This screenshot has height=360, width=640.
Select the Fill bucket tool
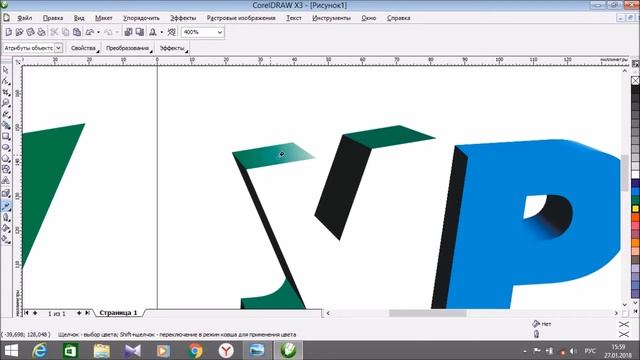(x=6, y=229)
